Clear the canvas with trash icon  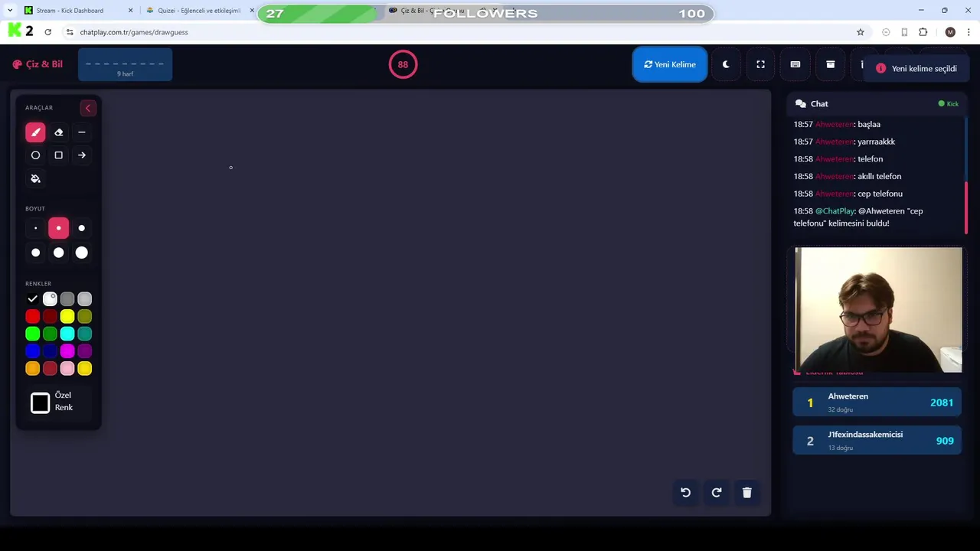(x=747, y=493)
